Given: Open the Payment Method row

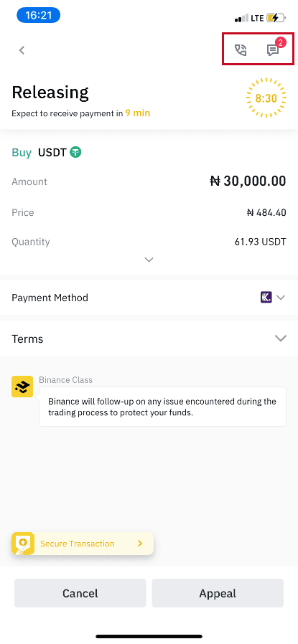Looking at the screenshot, I should pos(149,298).
